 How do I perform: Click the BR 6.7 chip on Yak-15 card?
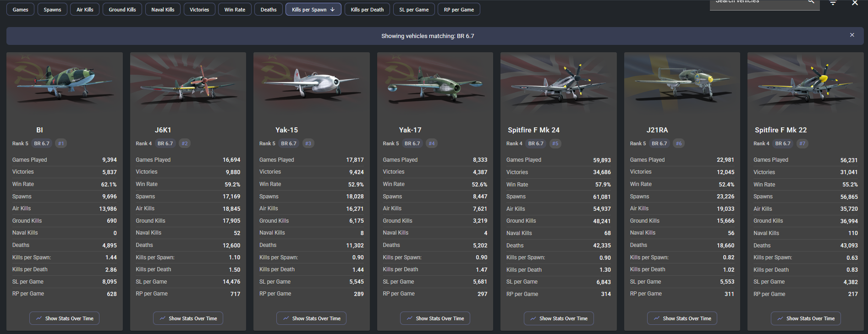coord(289,143)
